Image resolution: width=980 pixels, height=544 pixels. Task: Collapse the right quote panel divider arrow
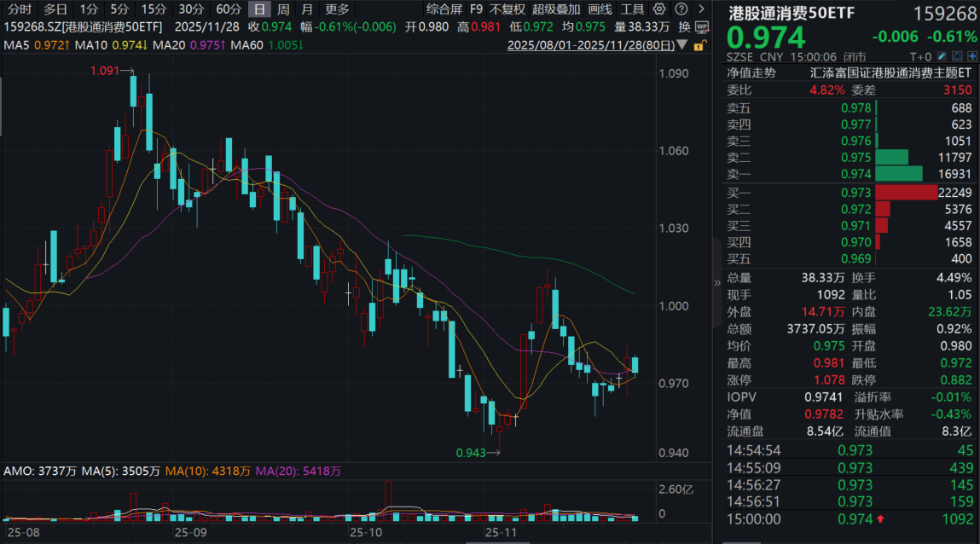(x=716, y=283)
